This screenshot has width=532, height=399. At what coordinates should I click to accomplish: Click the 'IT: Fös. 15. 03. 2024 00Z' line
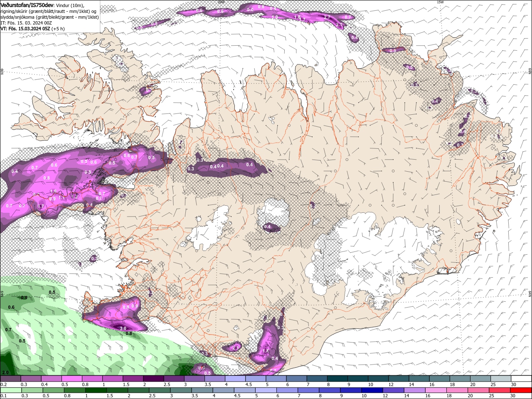[x=26, y=23]
